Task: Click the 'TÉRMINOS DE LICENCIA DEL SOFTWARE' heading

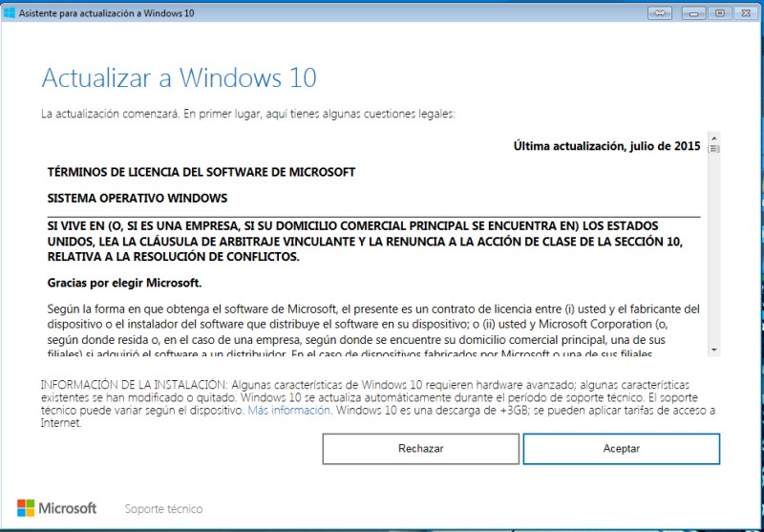Action: point(201,172)
